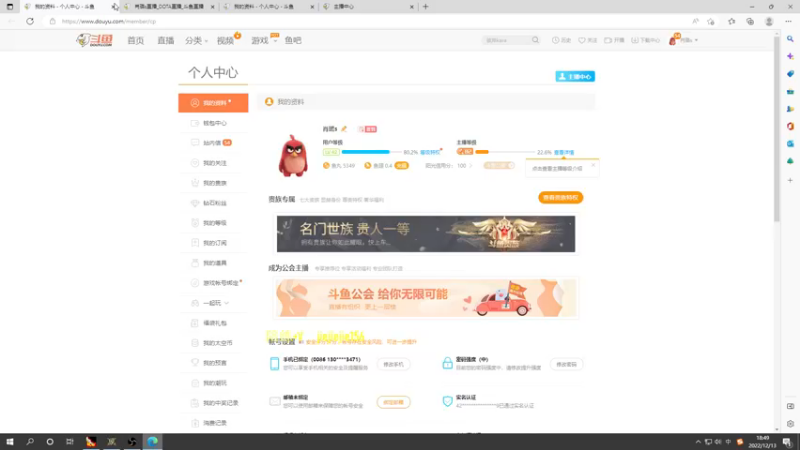Click the password lock icon
Viewport: 800px width, 450px height.
coord(447,363)
